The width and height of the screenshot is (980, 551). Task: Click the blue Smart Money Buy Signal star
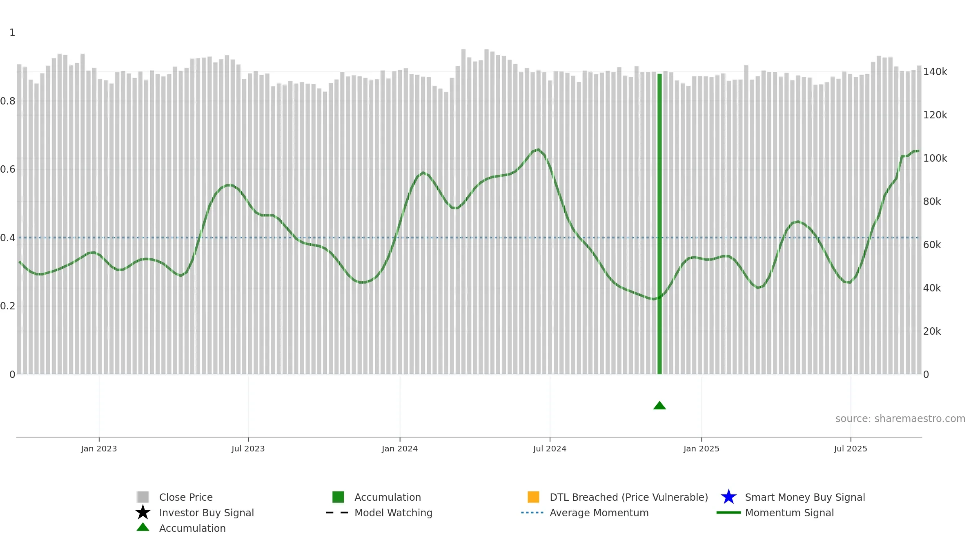pyautogui.click(x=728, y=497)
